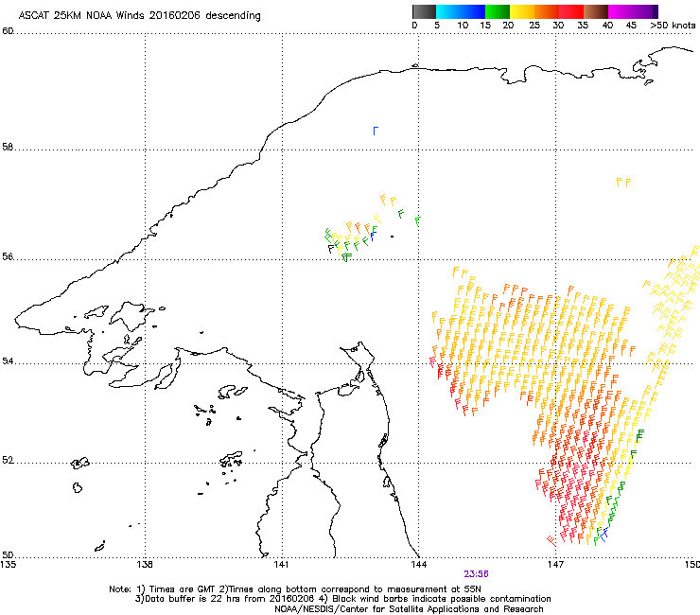Screen dimensions: 700x615
Task: Select the '56' latitude axis label
Action: 8,256
